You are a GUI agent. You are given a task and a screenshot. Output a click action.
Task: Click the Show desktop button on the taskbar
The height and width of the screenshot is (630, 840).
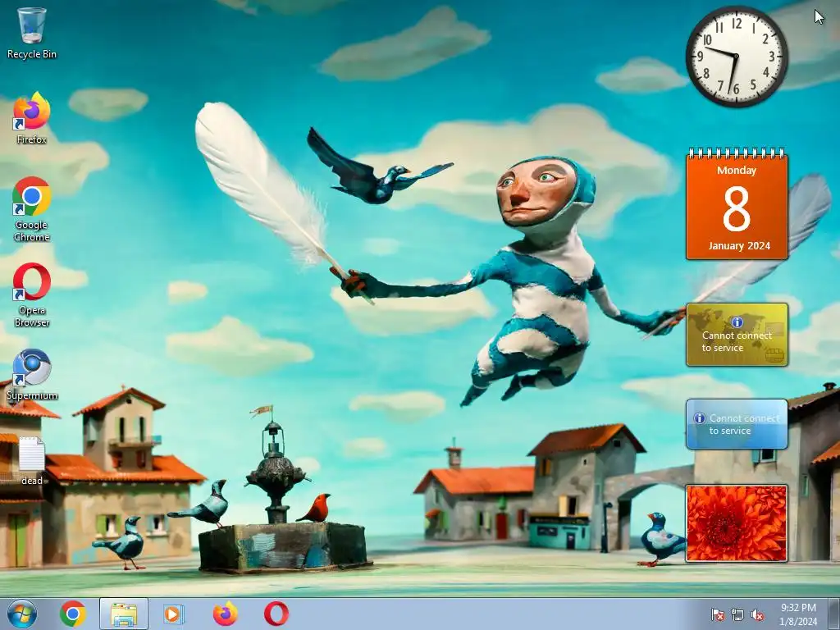coord(834,614)
